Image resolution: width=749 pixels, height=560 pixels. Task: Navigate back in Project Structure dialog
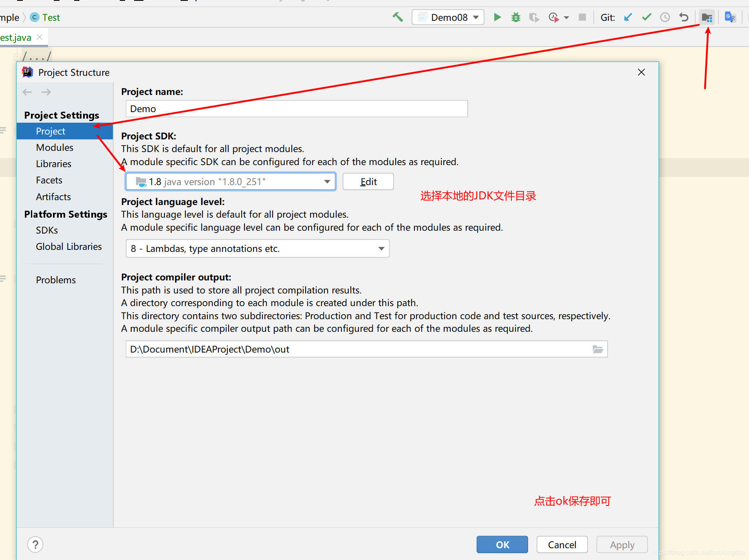point(27,92)
